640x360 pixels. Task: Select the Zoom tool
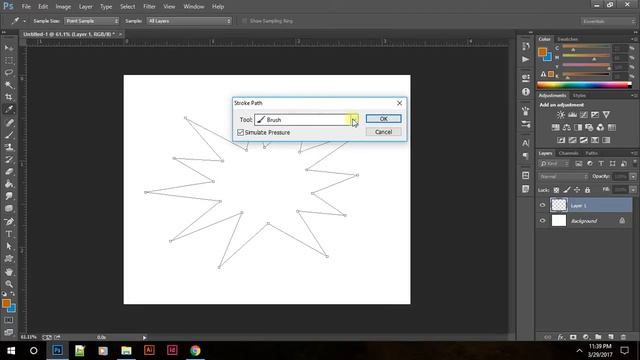click(x=9, y=284)
